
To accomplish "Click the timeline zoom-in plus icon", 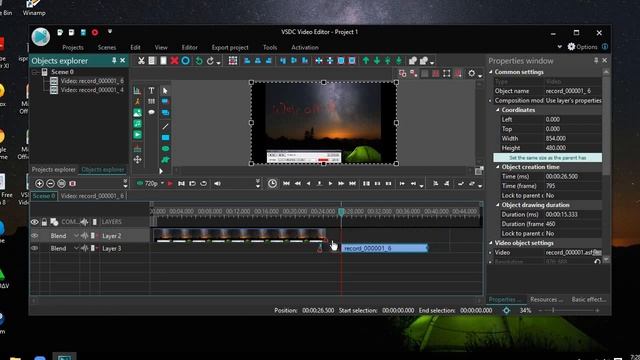I will (x=39, y=184).
